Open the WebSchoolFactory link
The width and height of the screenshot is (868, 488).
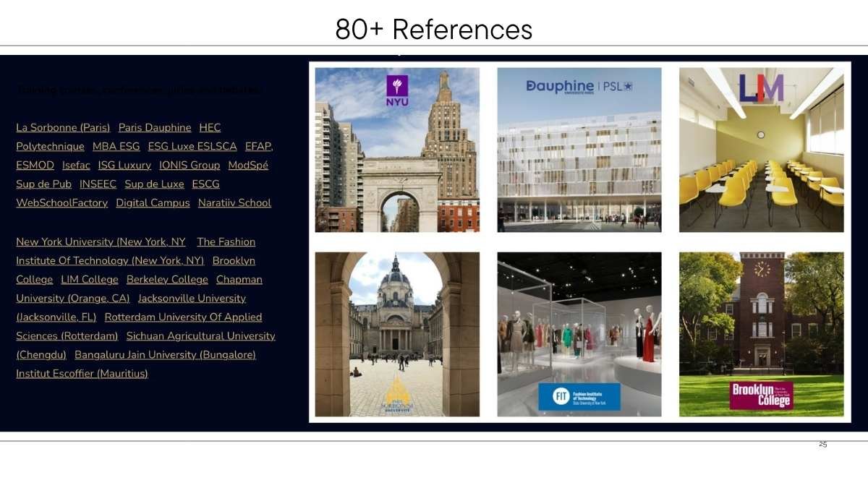pyautogui.click(x=61, y=203)
